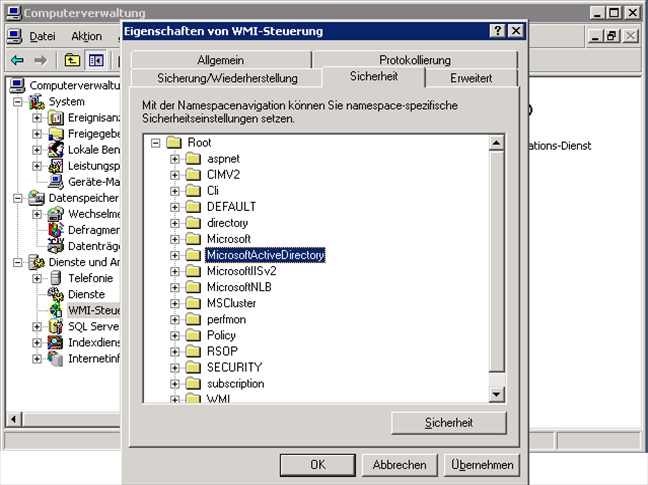Click namespace list scroll down arrow
The image size is (648, 485).
coord(496,394)
